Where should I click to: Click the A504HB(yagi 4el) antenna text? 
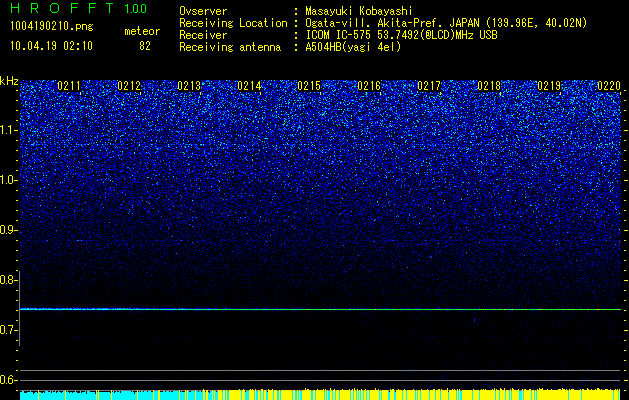click(x=353, y=47)
